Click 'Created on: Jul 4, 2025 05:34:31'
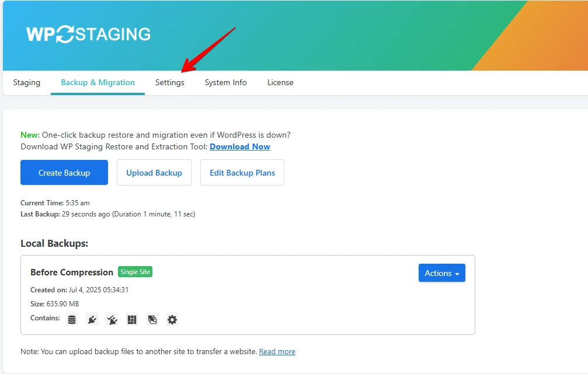Screen dimensions: 588x374 pos(79,289)
